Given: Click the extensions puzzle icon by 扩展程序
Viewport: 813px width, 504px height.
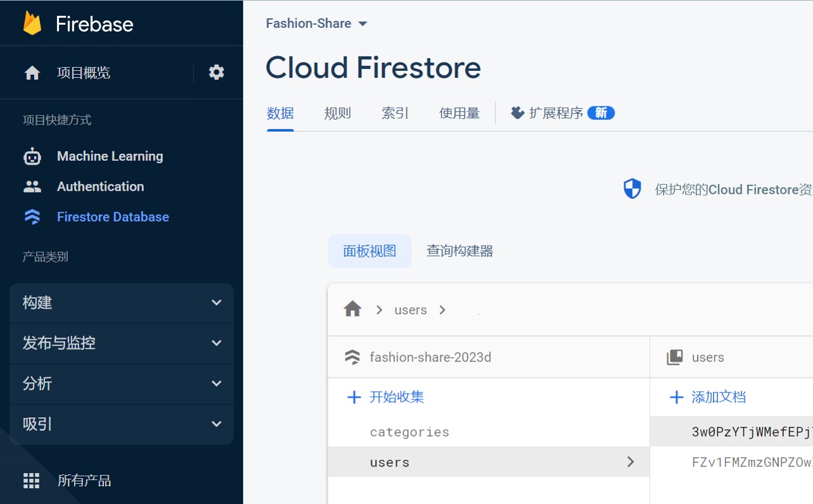Looking at the screenshot, I should (518, 113).
